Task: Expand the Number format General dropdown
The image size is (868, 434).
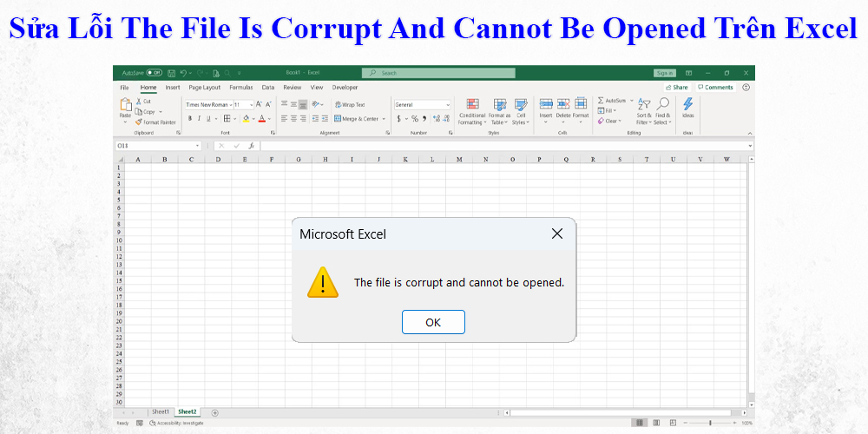Action: click(x=448, y=104)
